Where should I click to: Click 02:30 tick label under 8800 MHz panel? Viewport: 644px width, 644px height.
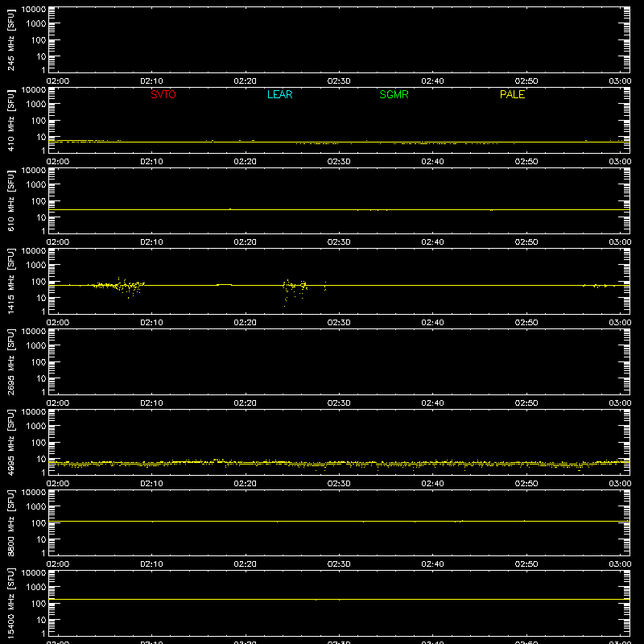pos(339,564)
